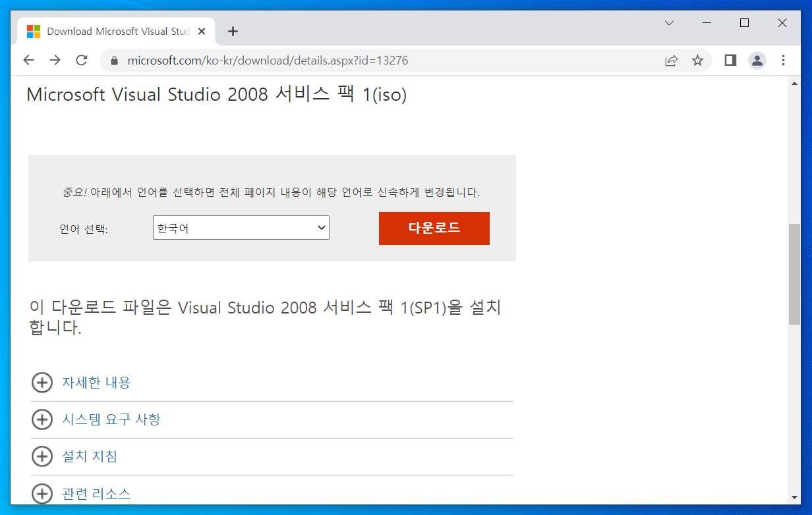View site info via the lock icon
Image resolution: width=812 pixels, height=515 pixels.
click(x=114, y=61)
